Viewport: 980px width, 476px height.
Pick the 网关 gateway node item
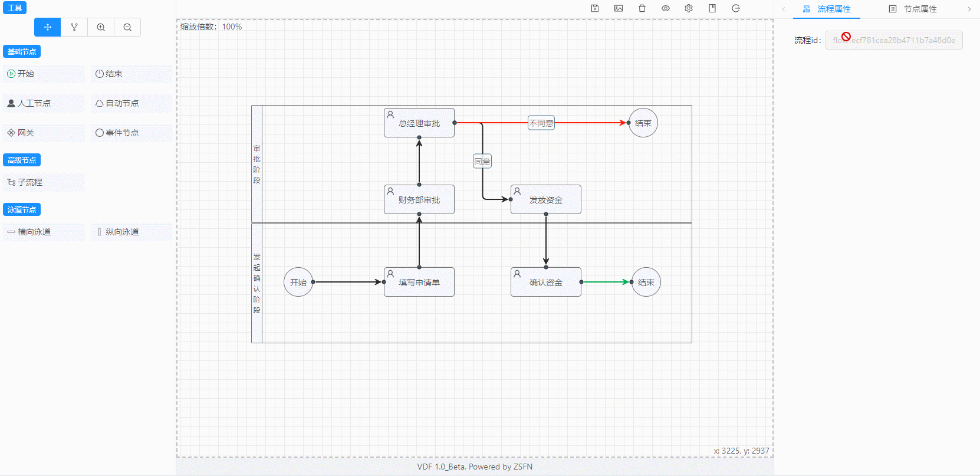pos(44,133)
